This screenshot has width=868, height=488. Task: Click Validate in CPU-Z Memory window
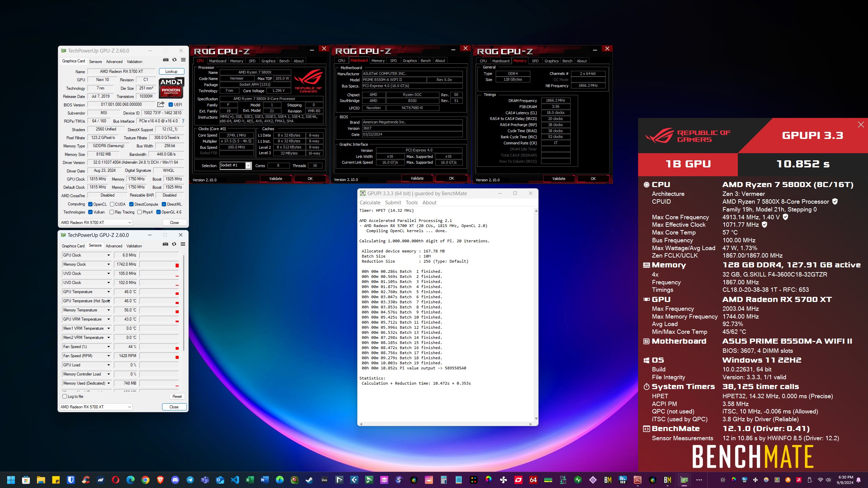559,179
